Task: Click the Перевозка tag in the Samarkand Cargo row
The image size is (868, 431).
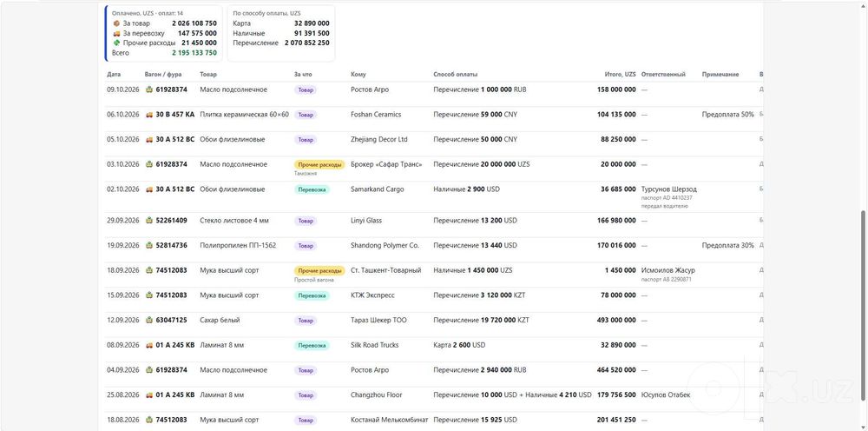Action: [312, 189]
